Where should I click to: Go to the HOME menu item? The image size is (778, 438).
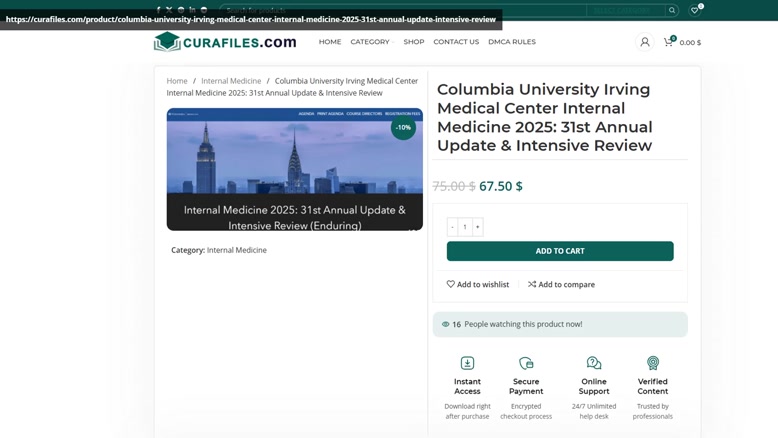point(330,42)
